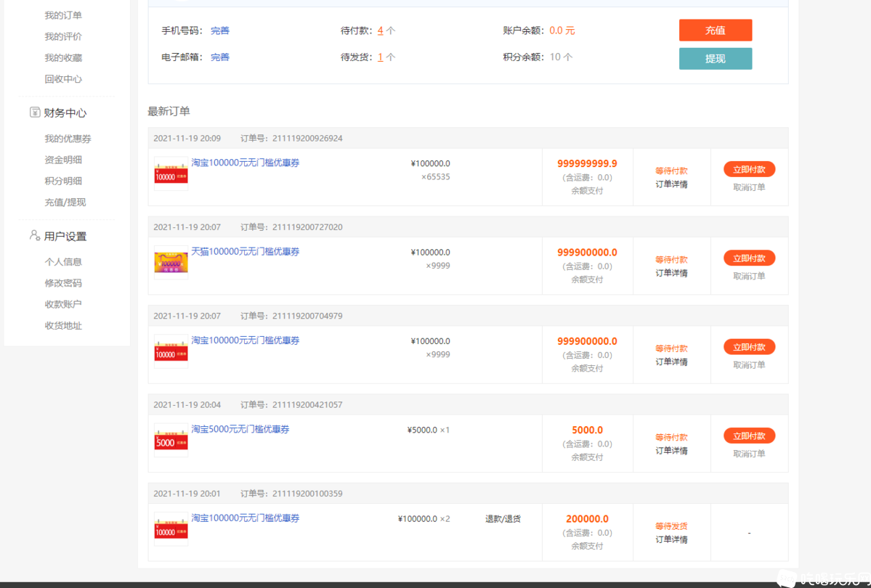Viewport: 871px width, 588px height.
Task: Click the 最新订单 heading
Action: [x=169, y=111]
